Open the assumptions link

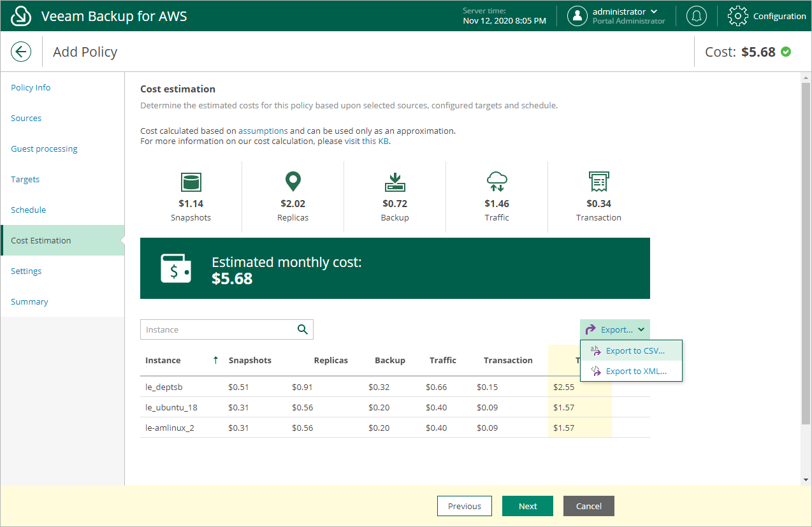263,131
